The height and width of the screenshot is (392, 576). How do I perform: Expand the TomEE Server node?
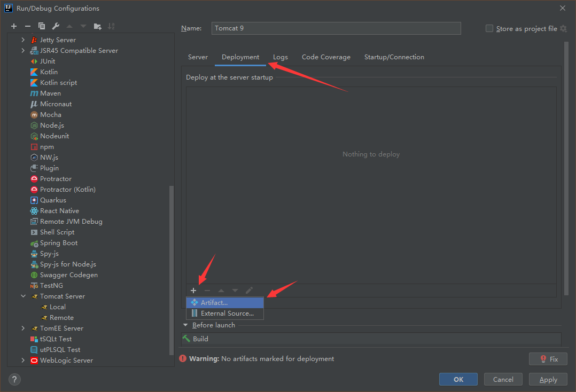(23, 328)
